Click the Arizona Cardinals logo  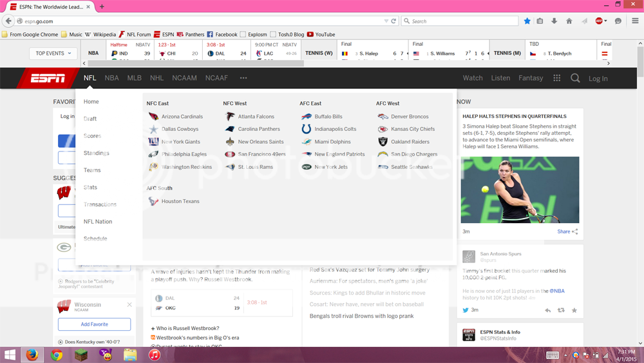[x=153, y=116]
